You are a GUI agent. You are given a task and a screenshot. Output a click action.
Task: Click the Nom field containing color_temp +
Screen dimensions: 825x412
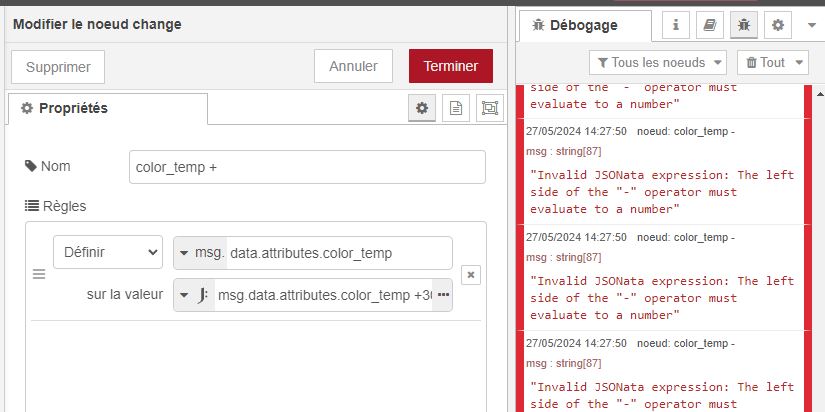307,167
